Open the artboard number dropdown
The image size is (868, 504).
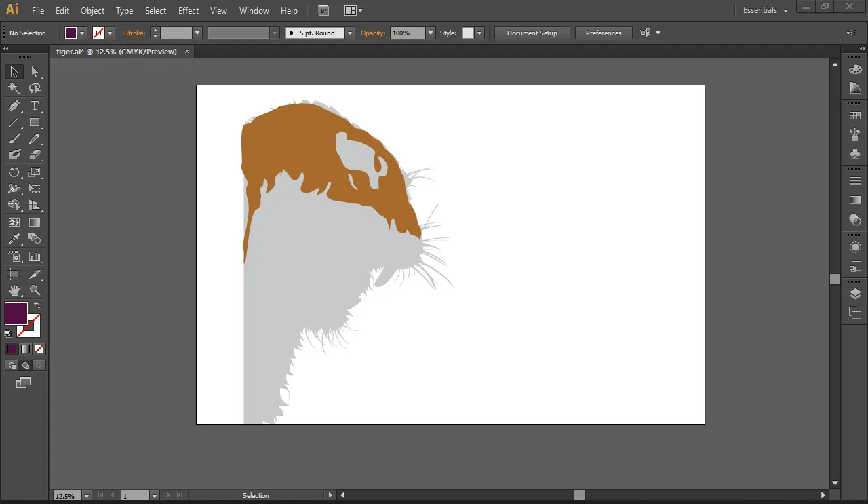coord(155,496)
